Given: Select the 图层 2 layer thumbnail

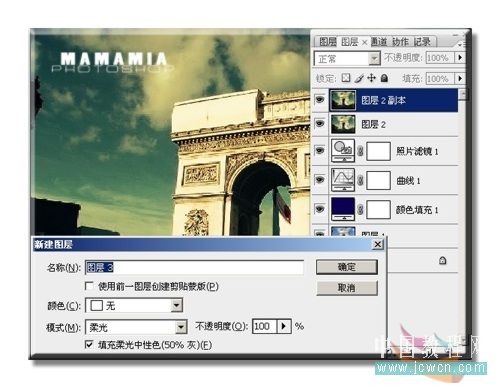Looking at the screenshot, I should pos(343,124).
